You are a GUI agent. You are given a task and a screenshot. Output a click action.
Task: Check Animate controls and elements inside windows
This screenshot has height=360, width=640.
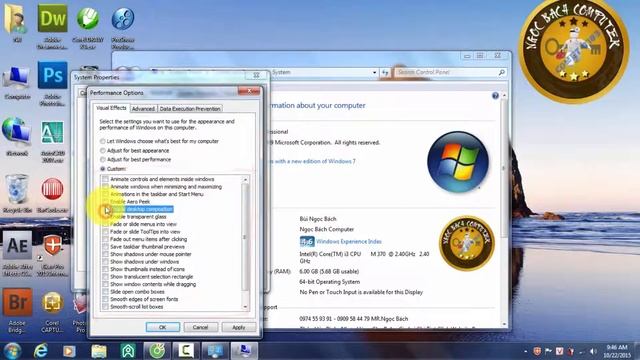coord(105,179)
